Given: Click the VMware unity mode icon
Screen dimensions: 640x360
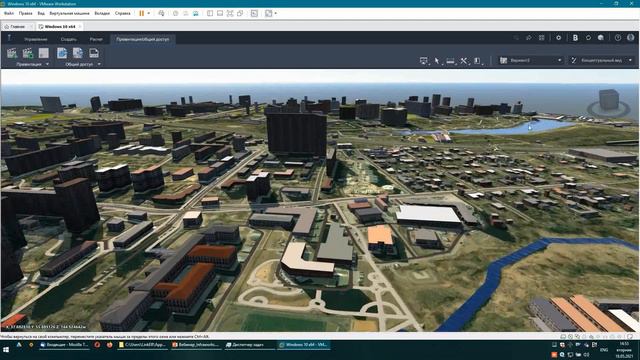Looking at the screenshot, I should click(x=240, y=13).
